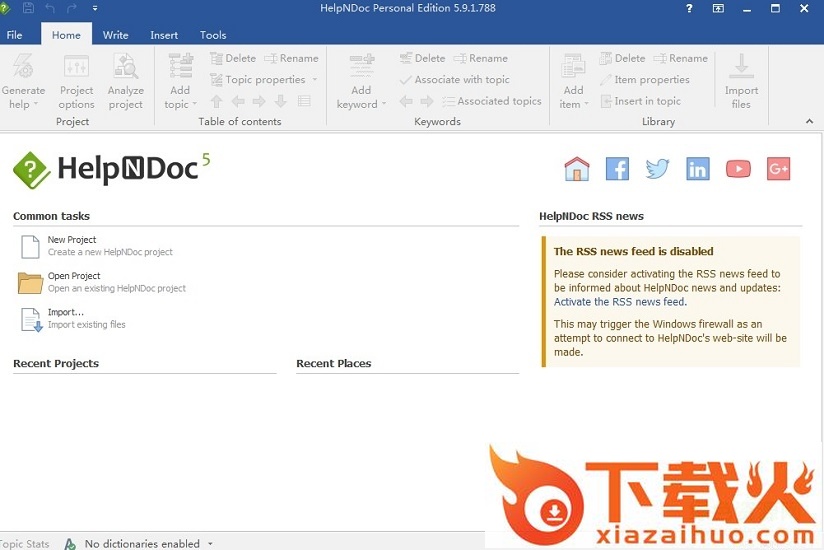Open HelpNDoc YouTube channel
This screenshot has height=550, width=824.
[738, 169]
